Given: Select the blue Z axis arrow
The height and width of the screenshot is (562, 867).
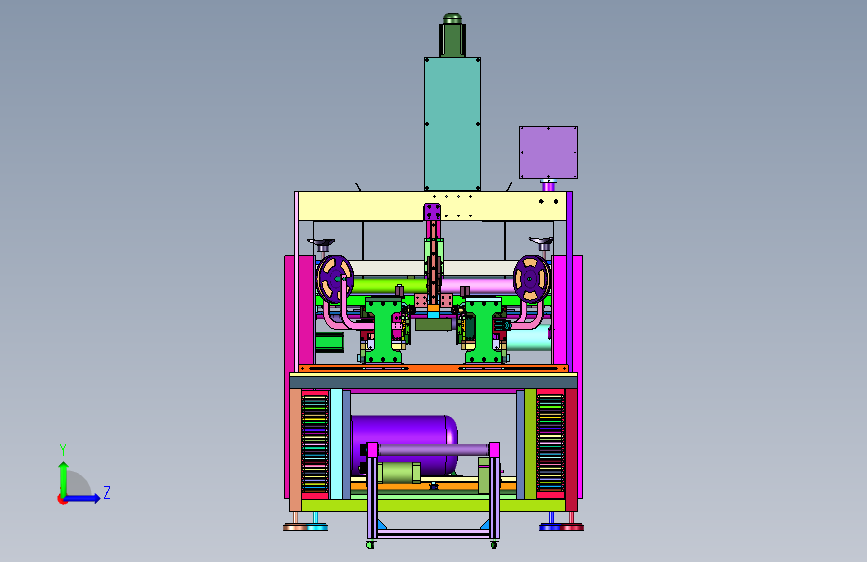Looking at the screenshot, I should click(x=83, y=498).
